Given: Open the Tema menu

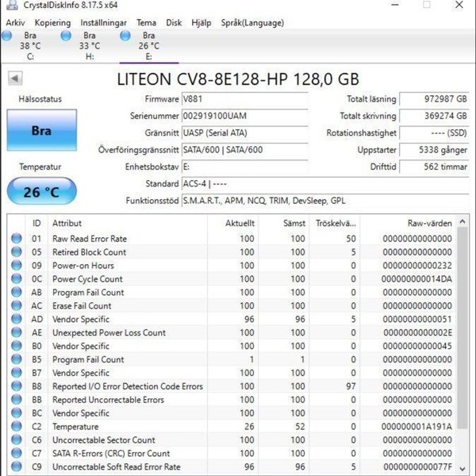Looking at the screenshot, I should (x=146, y=23).
